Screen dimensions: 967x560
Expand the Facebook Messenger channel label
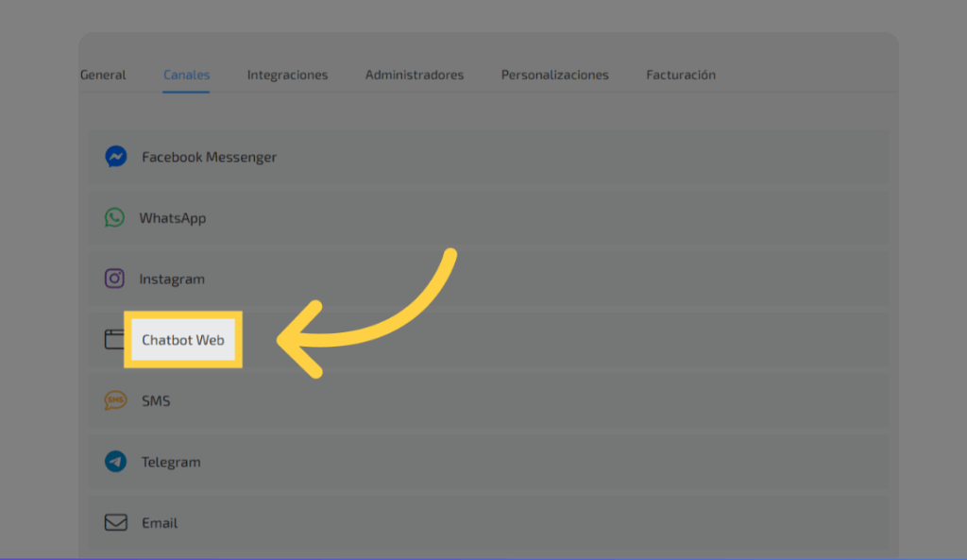tap(209, 157)
